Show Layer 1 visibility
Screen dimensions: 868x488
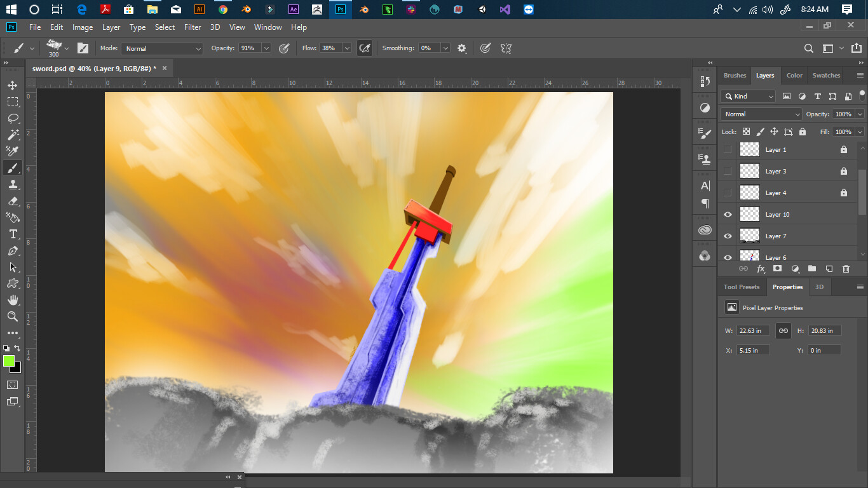tap(728, 149)
